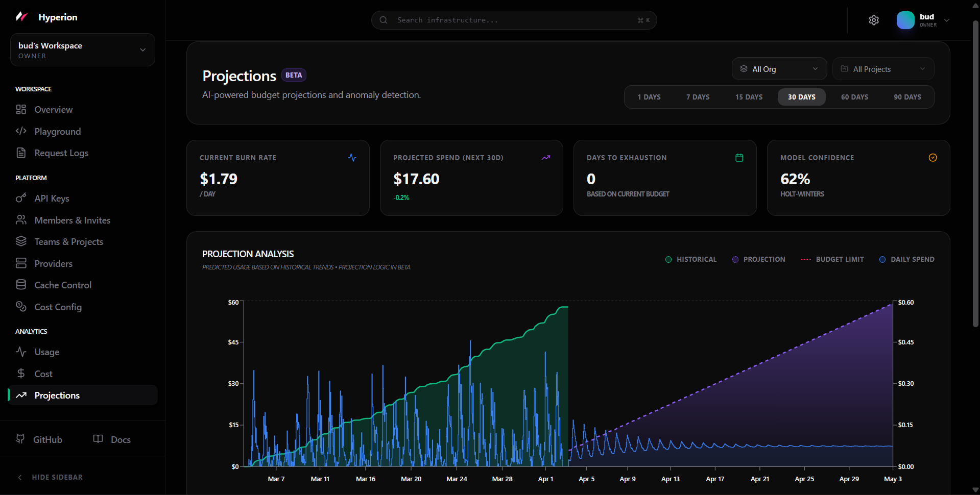Open Request Logs page

61,153
